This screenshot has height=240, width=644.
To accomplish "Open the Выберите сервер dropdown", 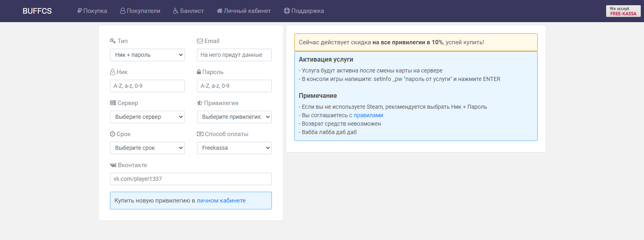I will 147,117.
